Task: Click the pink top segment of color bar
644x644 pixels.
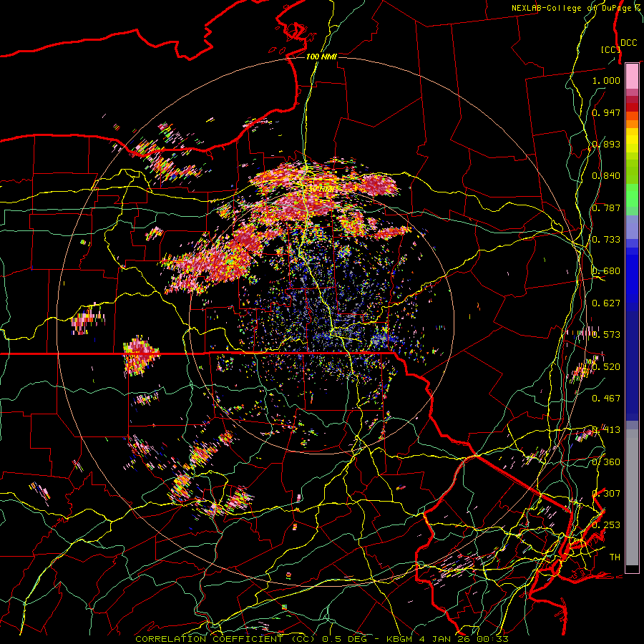Action: [x=632, y=76]
